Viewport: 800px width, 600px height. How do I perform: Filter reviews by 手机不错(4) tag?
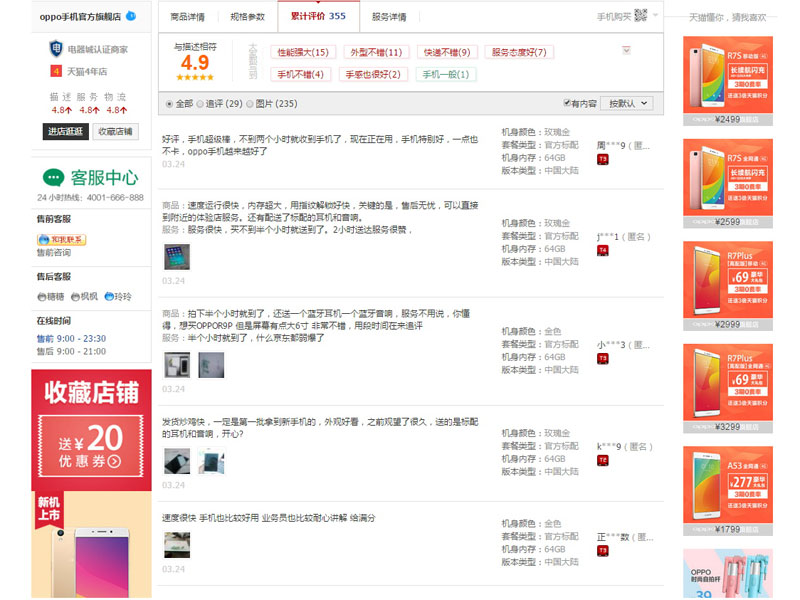click(x=301, y=74)
